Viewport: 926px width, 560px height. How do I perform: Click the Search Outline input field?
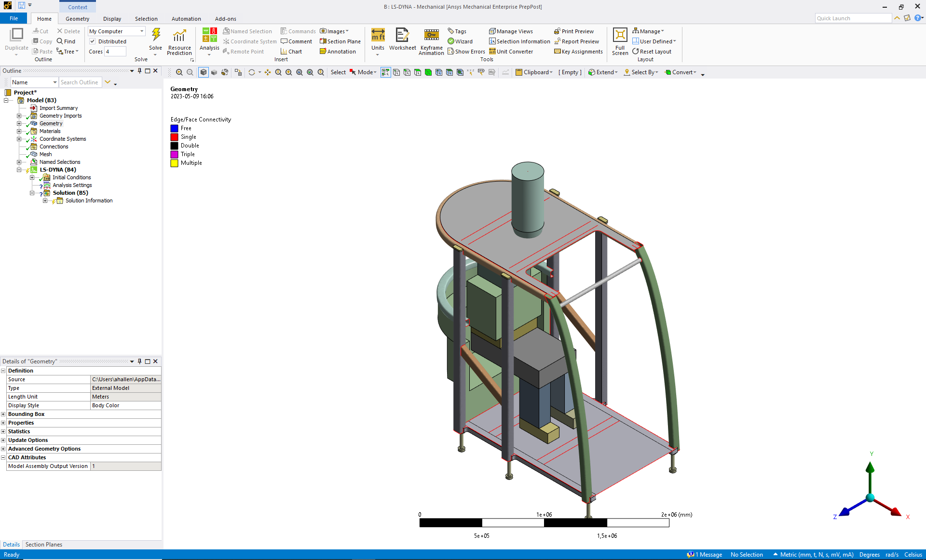pos(80,82)
